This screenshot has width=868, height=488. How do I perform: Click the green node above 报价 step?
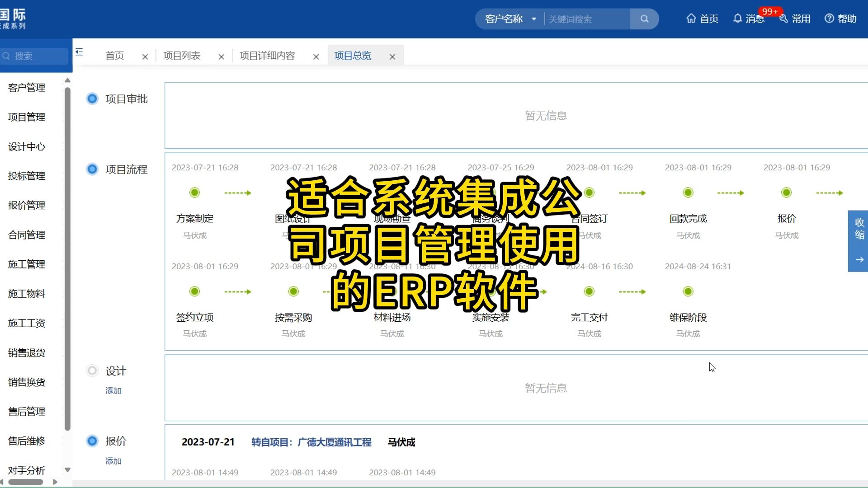(787, 192)
